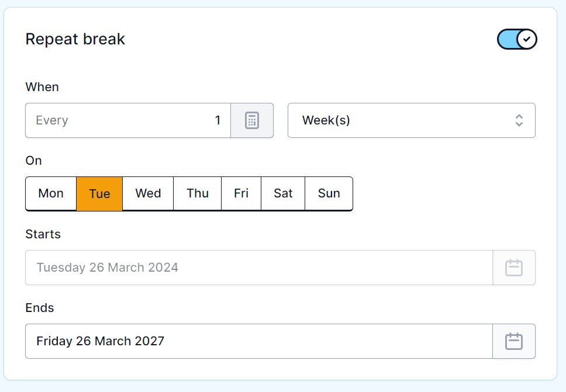
Task: Select Mon as a repeat day
Action: pyautogui.click(x=51, y=193)
